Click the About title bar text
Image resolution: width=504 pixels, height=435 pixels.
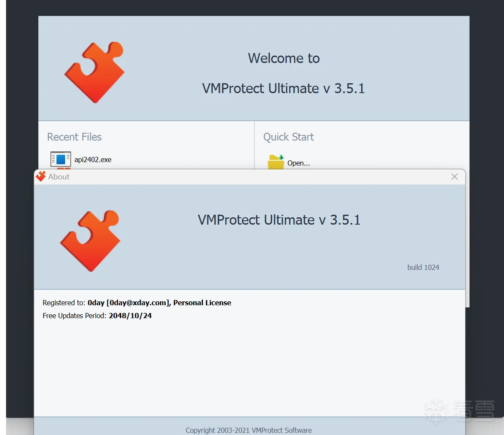coord(59,177)
